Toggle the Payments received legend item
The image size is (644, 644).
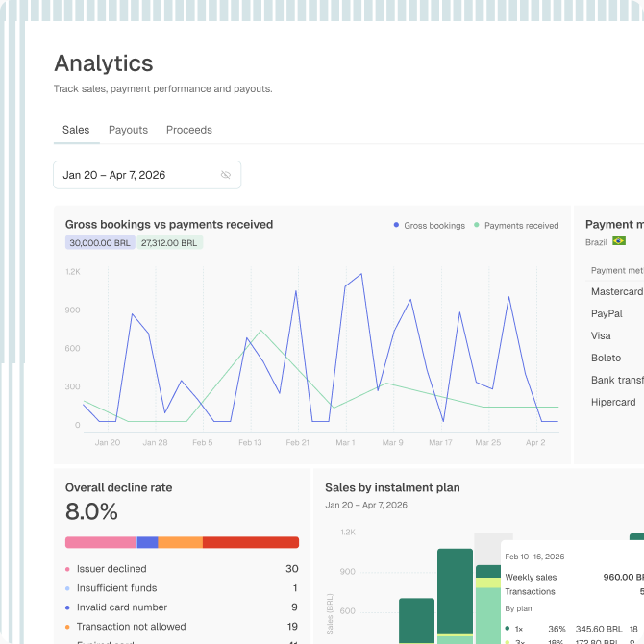pyautogui.click(x=516, y=226)
